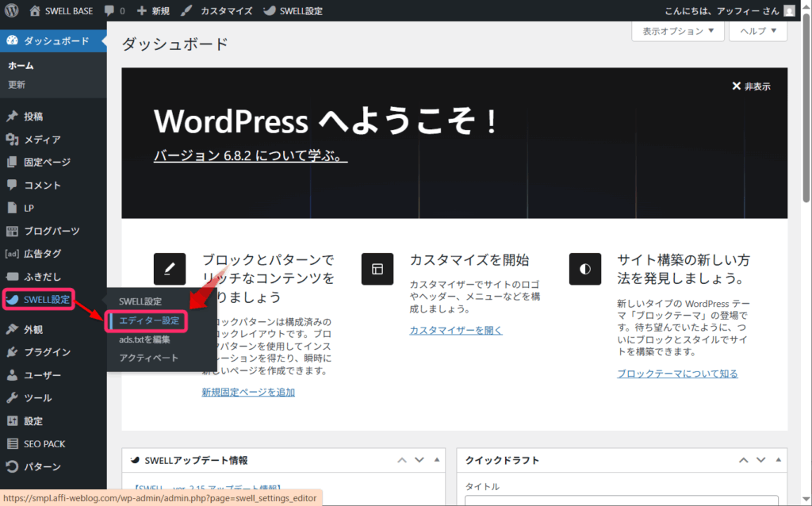Open ブロックテーマについて知る link
The height and width of the screenshot is (506, 812).
tap(677, 374)
